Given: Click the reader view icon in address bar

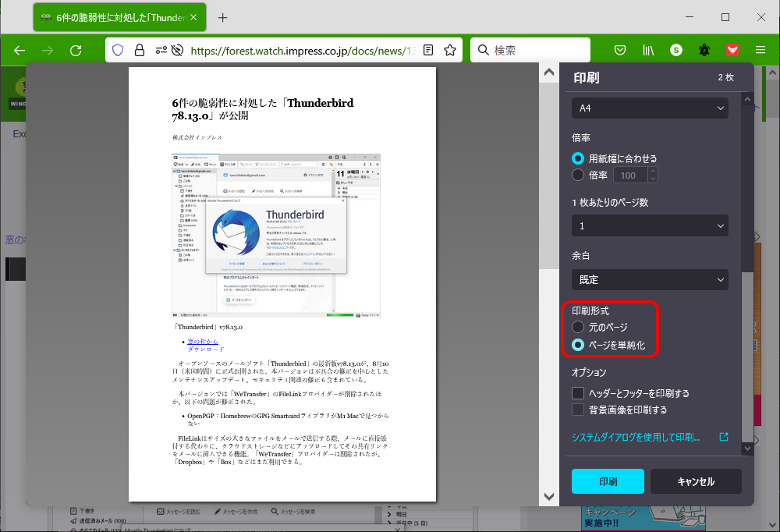Looking at the screenshot, I should 427,49.
